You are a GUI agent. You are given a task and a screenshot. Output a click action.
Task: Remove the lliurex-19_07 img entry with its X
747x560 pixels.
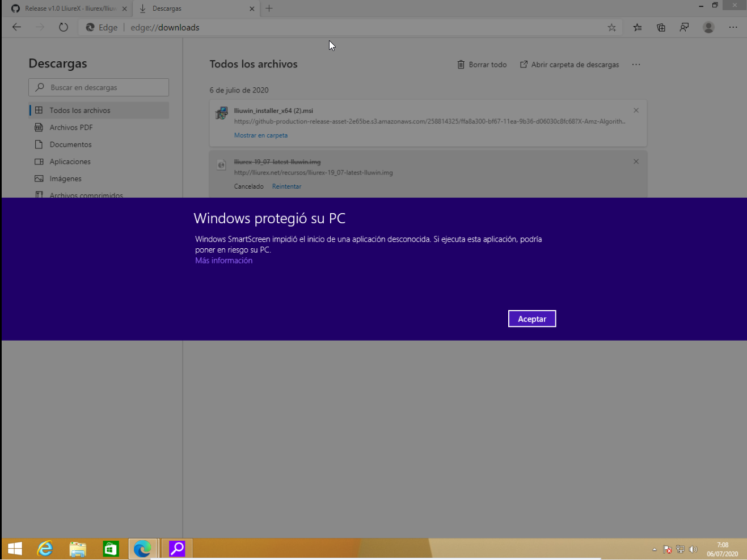pyautogui.click(x=636, y=162)
